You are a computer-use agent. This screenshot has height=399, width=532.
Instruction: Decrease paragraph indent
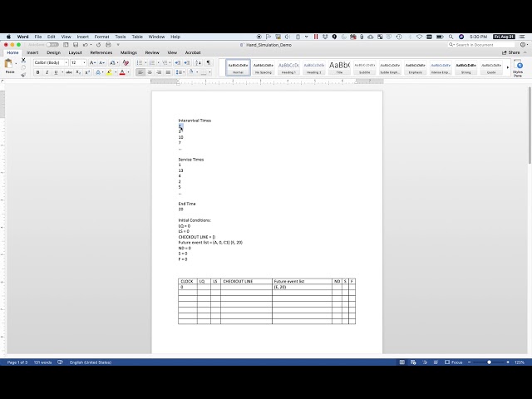(x=177, y=63)
